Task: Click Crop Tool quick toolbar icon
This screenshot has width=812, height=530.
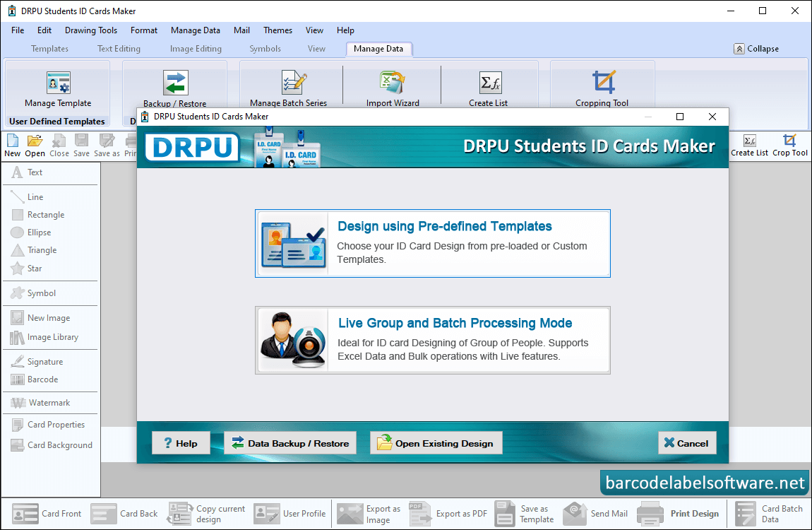Action: pyautogui.click(x=789, y=146)
